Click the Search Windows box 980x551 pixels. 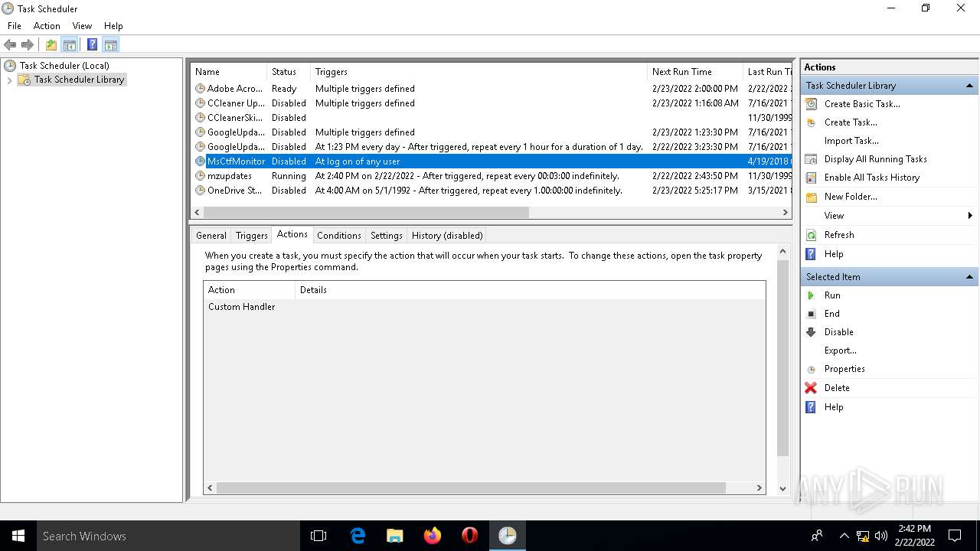tap(168, 536)
